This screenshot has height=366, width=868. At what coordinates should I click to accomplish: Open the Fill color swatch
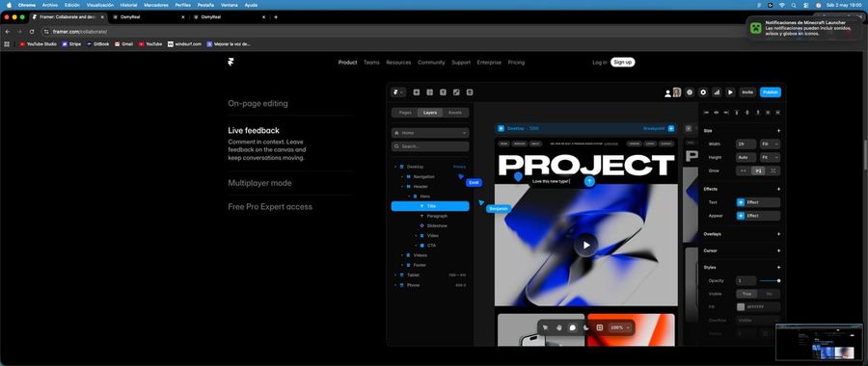[741, 307]
